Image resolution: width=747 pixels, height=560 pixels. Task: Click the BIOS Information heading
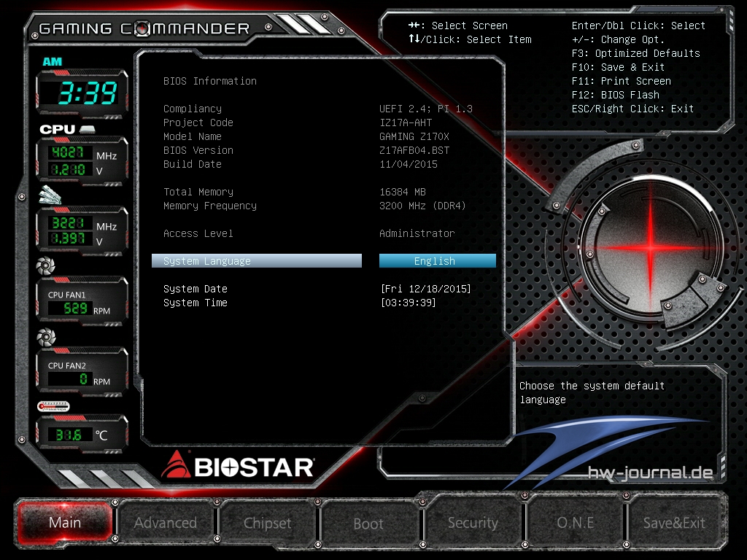(x=210, y=81)
